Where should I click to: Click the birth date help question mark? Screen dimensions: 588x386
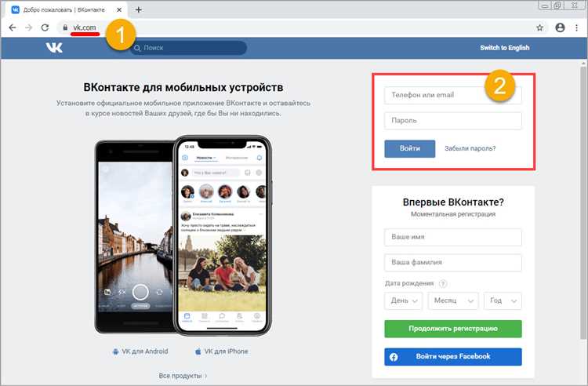click(443, 283)
